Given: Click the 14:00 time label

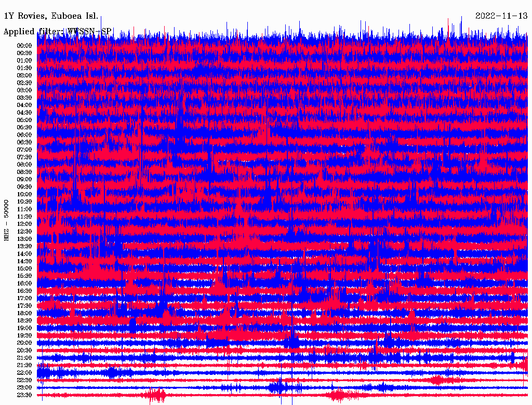Looking at the screenshot, I should coord(24,254).
